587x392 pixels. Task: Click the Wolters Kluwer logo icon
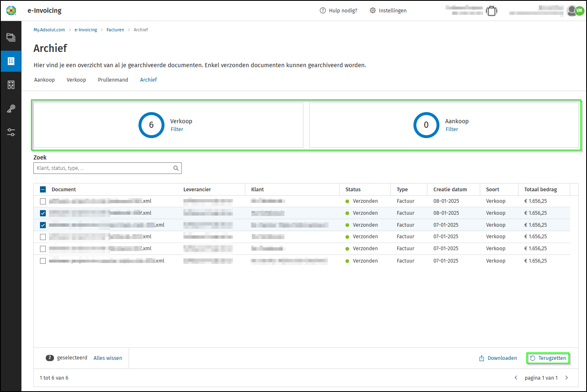[x=11, y=11]
